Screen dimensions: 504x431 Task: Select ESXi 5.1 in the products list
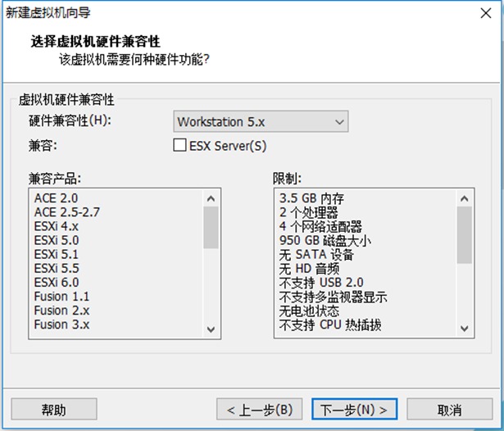coord(57,254)
